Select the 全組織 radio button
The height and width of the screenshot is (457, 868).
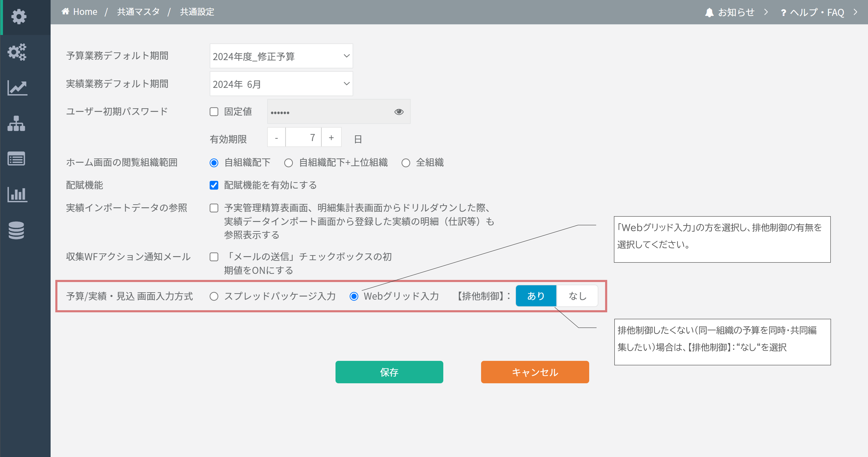[406, 163]
